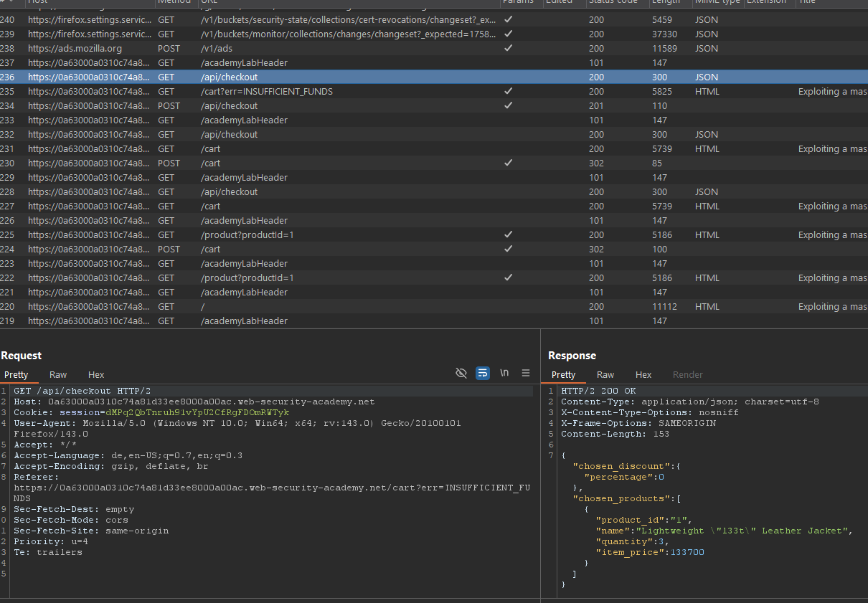Switch Request view to Hex tab
Viewport: 868px width, 603px height.
96,375
